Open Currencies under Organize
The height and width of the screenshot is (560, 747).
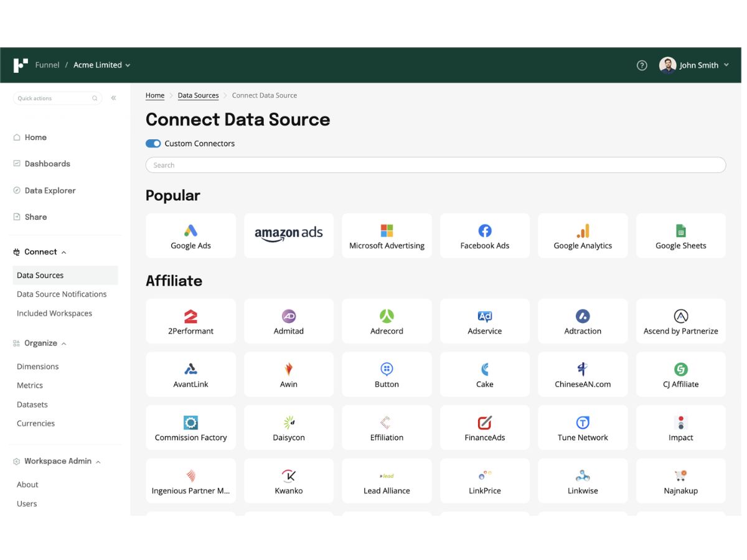click(35, 424)
